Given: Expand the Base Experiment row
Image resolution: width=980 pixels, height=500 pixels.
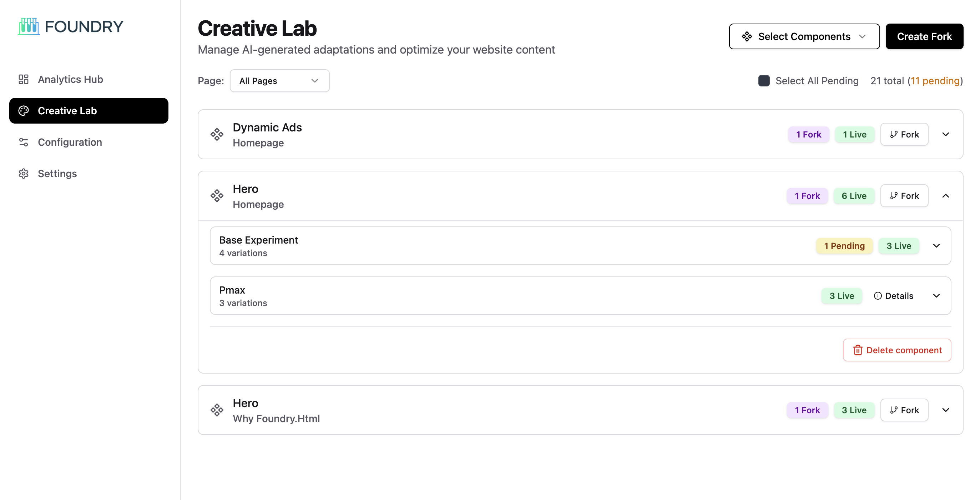Looking at the screenshot, I should [x=936, y=246].
